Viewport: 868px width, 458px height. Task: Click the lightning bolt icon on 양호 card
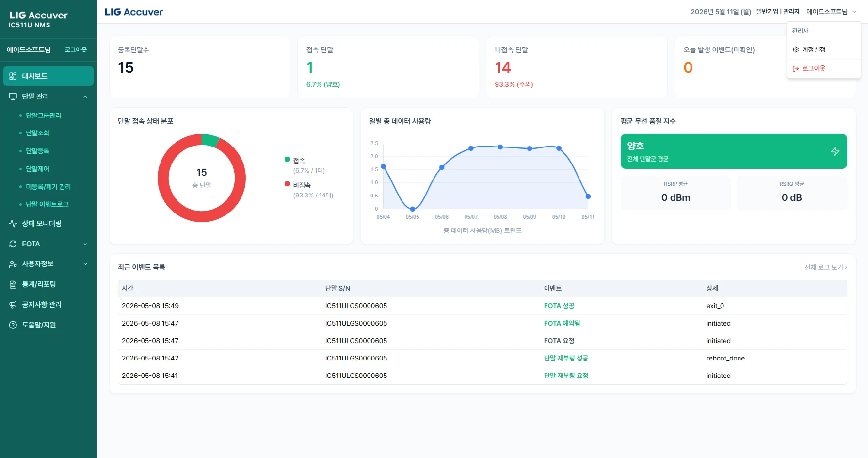[835, 151]
